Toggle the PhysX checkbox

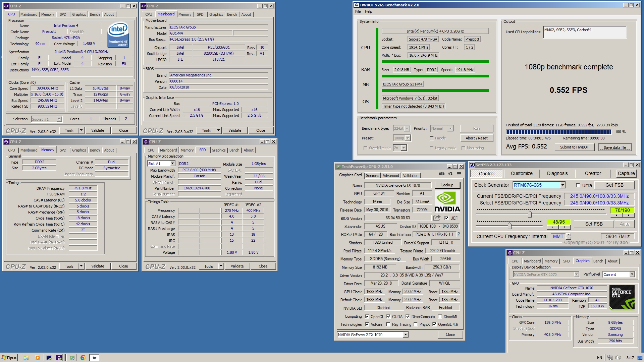(416, 324)
